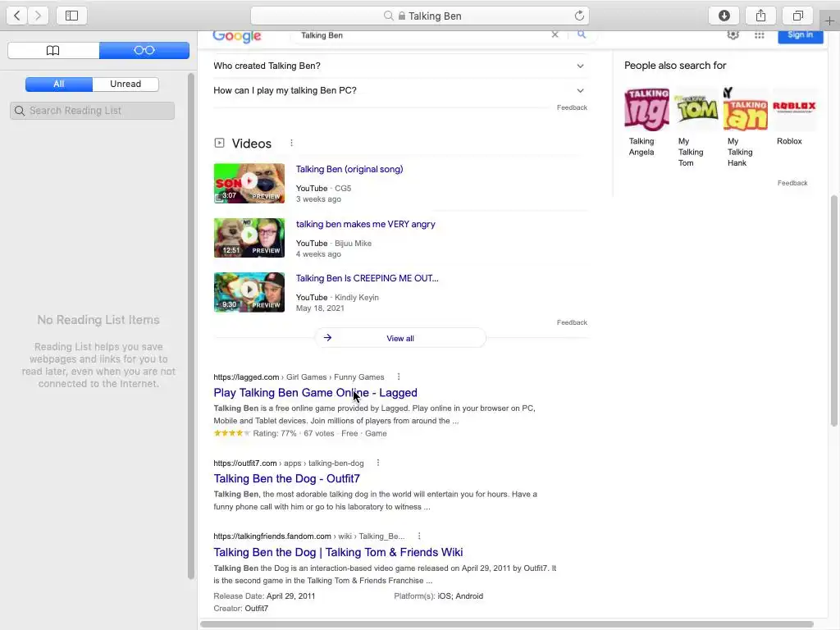
Task: Open options menu for fandom.com result
Action: pos(419,536)
